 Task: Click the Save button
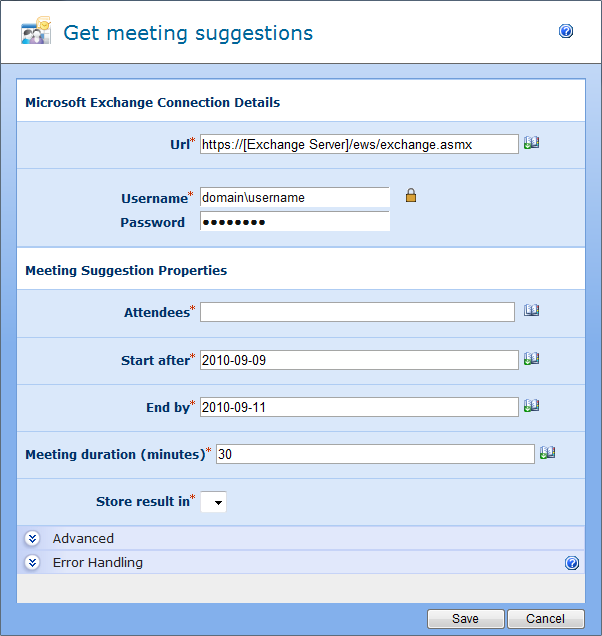click(x=465, y=619)
